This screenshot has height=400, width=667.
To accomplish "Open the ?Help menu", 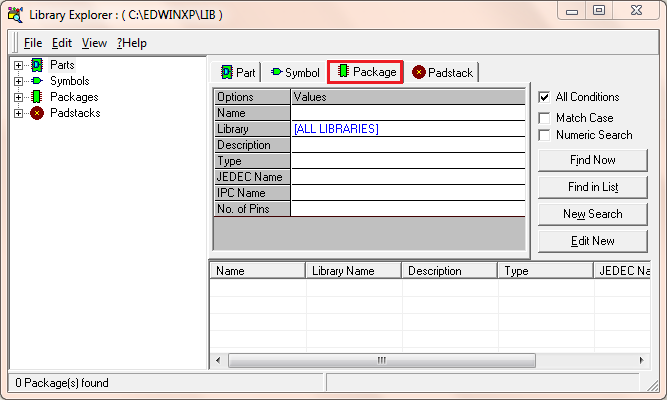I will [132, 43].
